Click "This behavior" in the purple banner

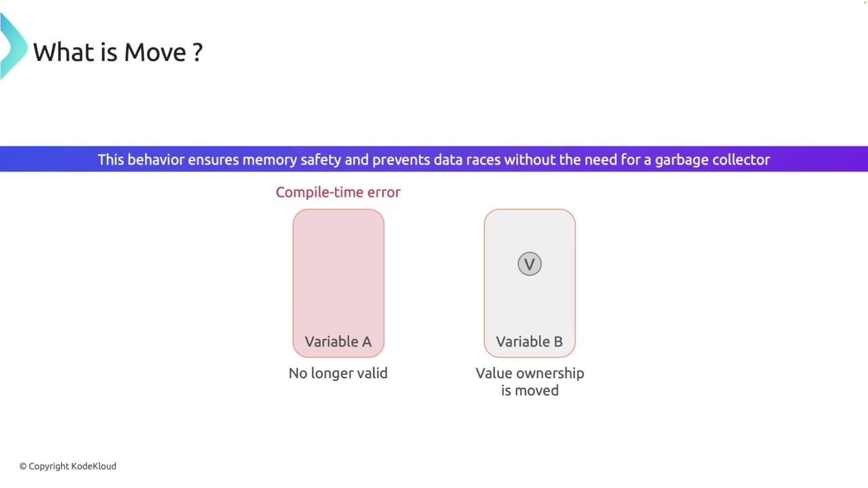[140, 159]
